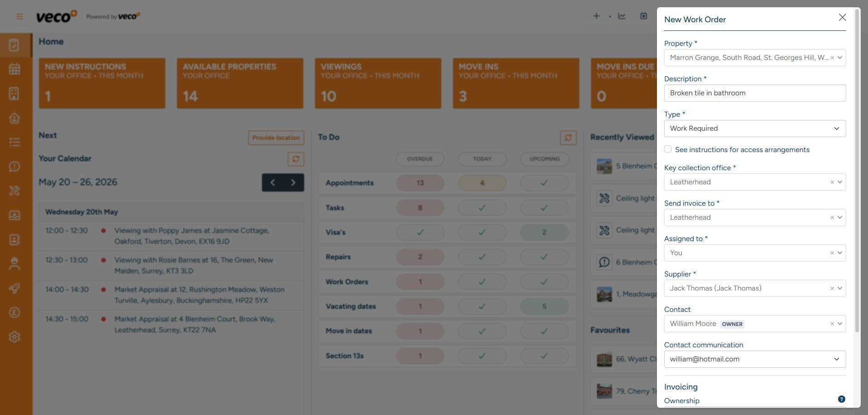Open the settings gear in sidebar

(15, 337)
